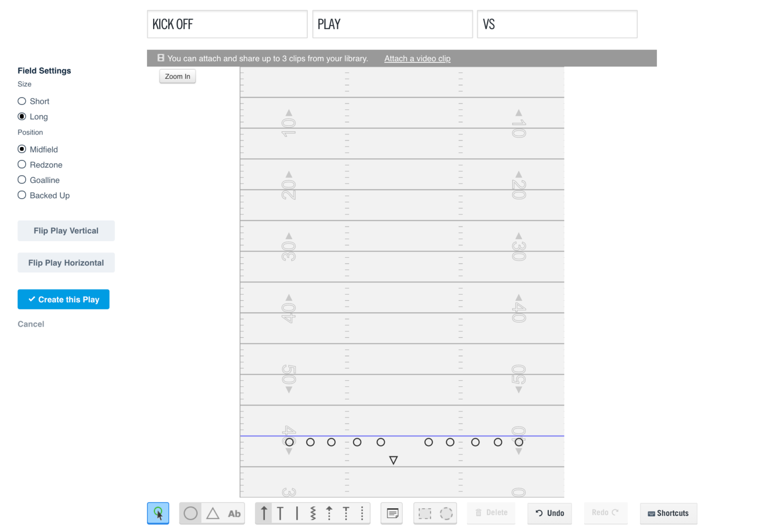The height and width of the screenshot is (532, 761).
Task: Click the Create this Play button
Action: pyautogui.click(x=63, y=299)
